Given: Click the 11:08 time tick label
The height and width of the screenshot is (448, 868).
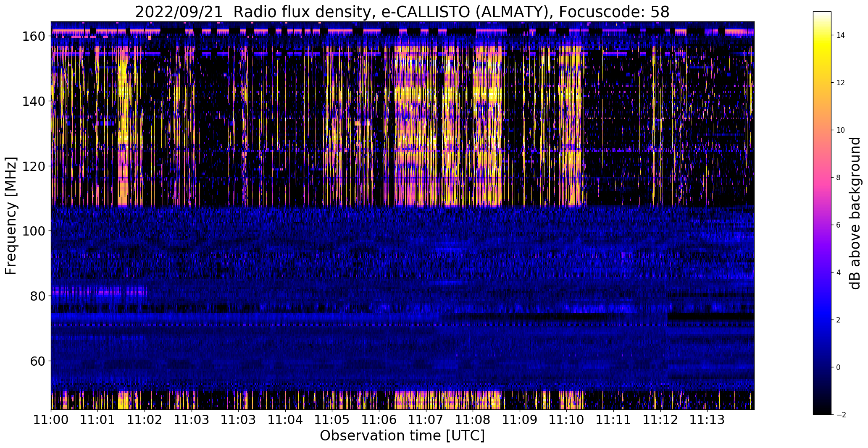Looking at the screenshot, I should [473, 420].
